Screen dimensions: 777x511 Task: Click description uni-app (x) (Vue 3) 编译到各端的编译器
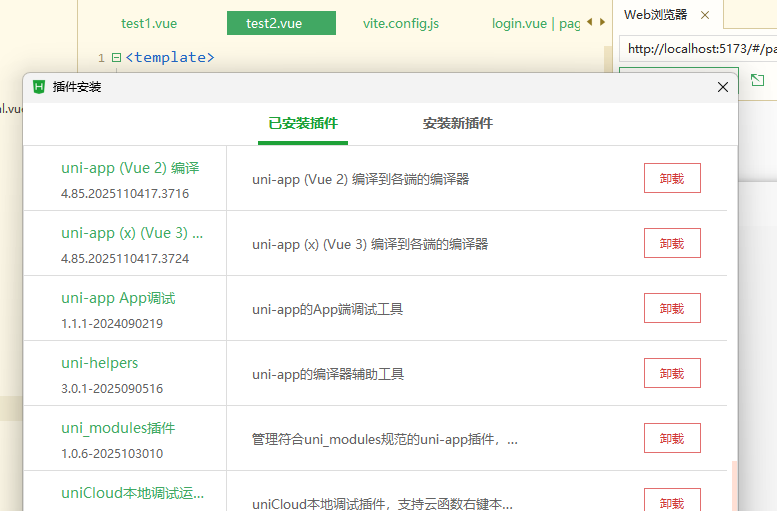click(x=370, y=244)
